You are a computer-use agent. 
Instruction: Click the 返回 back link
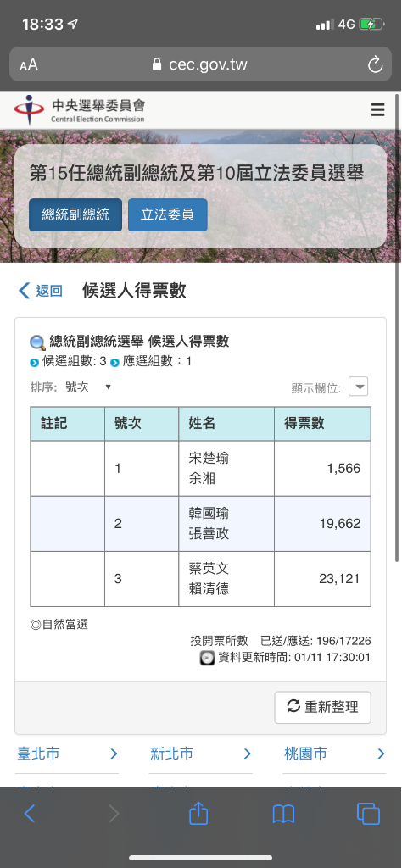pyautogui.click(x=41, y=291)
